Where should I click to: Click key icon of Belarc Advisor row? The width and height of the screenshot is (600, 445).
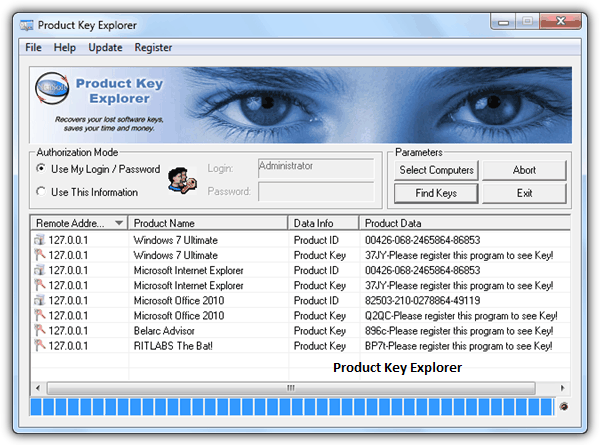39,331
